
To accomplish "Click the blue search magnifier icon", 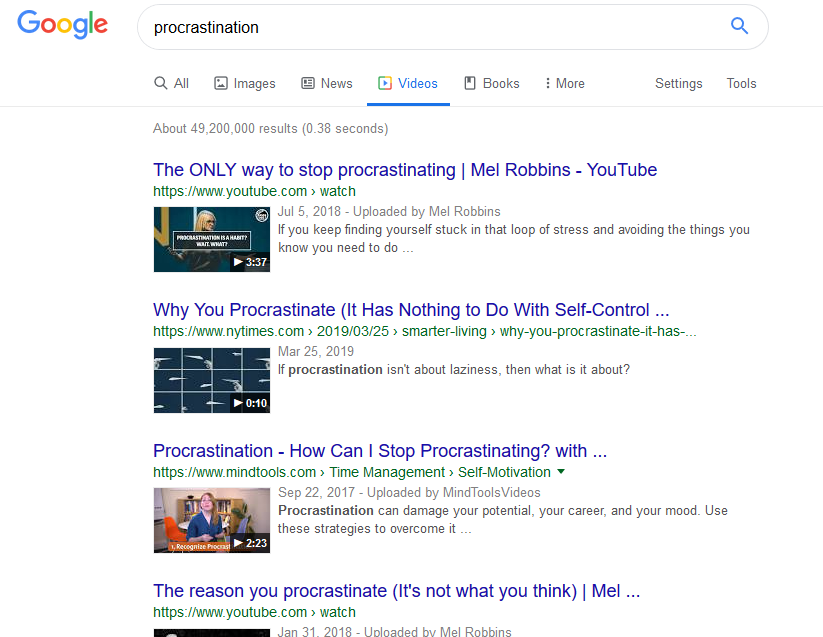I will click(x=740, y=26).
